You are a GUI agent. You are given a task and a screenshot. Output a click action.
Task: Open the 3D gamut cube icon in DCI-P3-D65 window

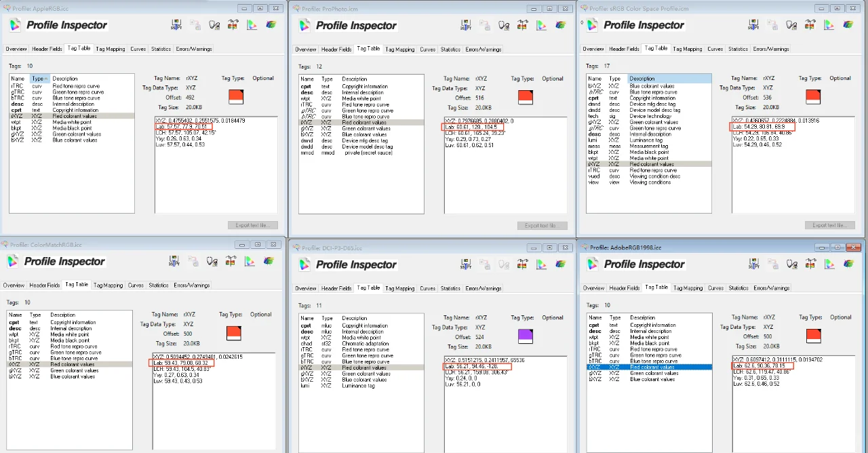point(561,264)
